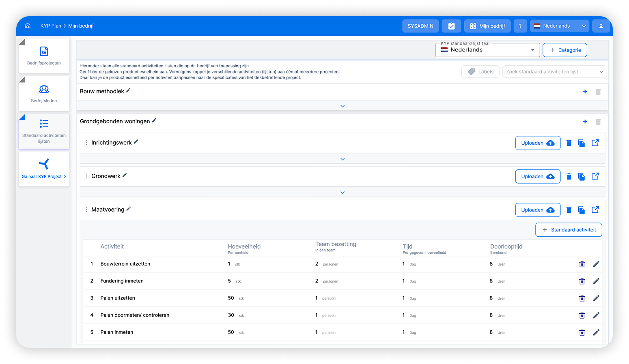Select the Fundering inmeten activity name
Viewport: 629px width, 364px height.
click(122, 281)
